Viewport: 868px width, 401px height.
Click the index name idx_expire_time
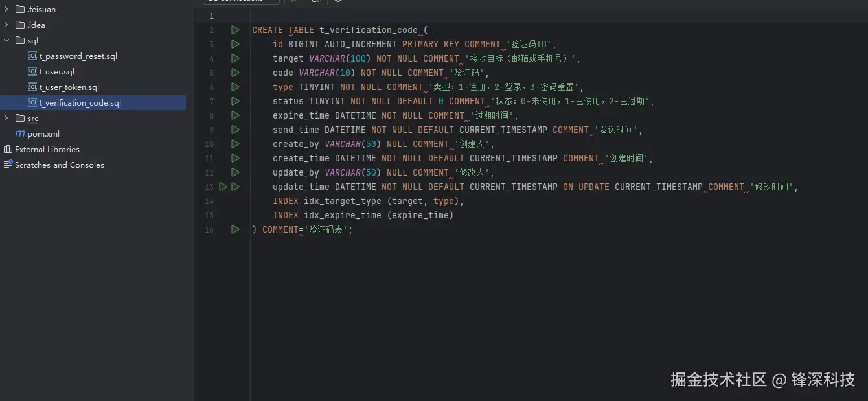click(x=343, y=215)
